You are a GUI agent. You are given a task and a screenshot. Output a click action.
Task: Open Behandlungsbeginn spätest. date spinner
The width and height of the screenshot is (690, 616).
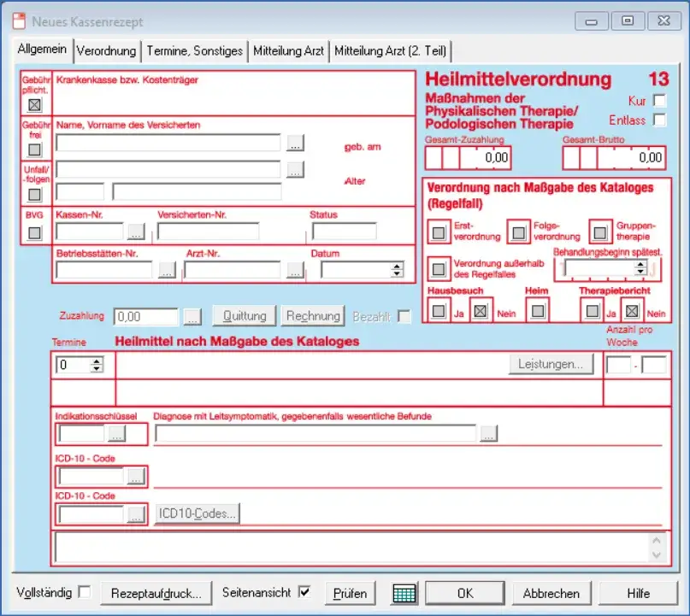[640, 268]
